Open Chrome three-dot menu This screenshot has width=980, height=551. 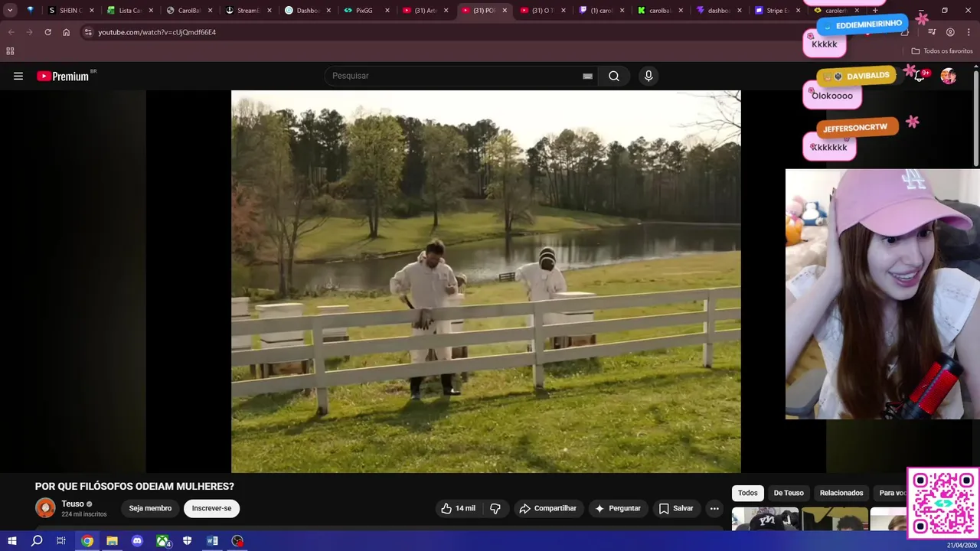point(969,32)
